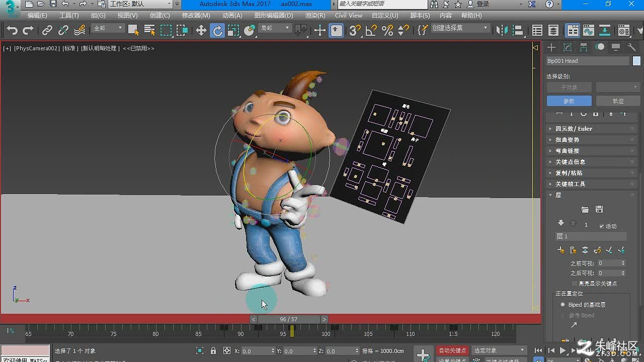Click the Bip001 Head object color swatch
The image size is (644, 362).
click(x=636, y=61)
